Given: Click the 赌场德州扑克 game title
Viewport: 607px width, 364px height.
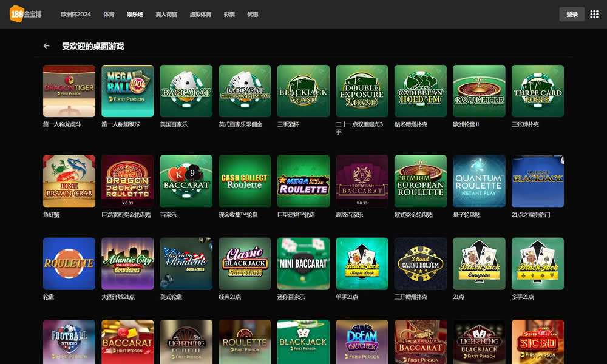Looking at the screenshot, I should coord(411,124).
